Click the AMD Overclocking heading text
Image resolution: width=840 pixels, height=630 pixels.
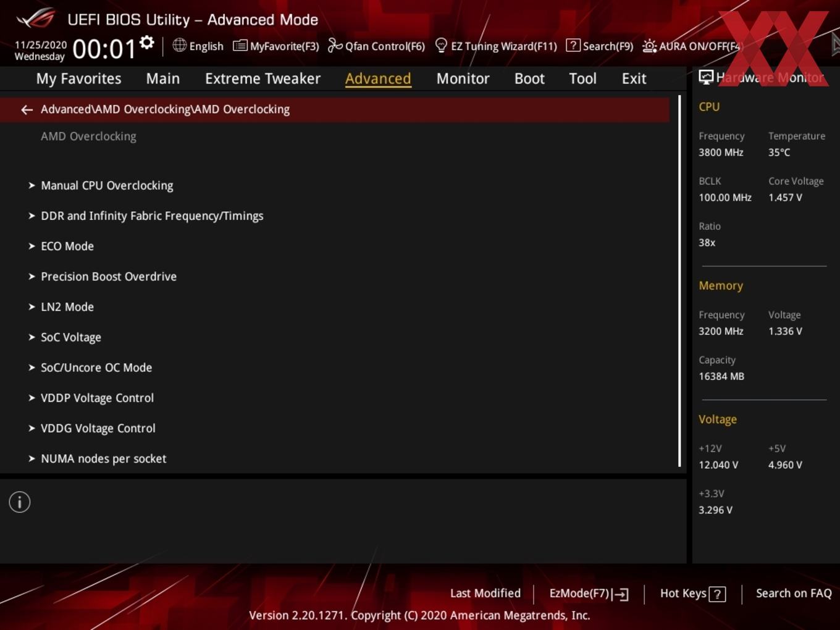[88, 136]
